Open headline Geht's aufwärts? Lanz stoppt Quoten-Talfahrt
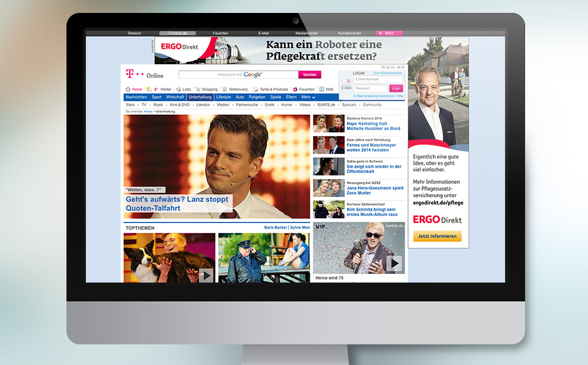 coord(177,204)
